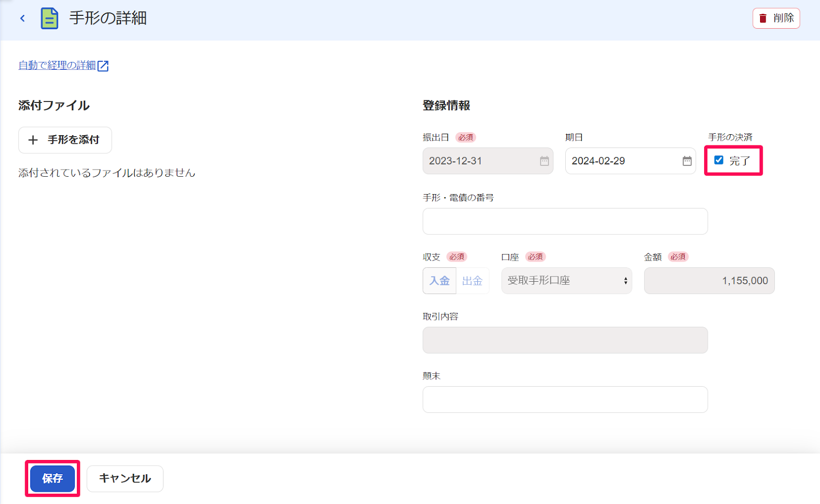The width and height of the screenshot is (820, 504).
Task: Click the 金額 field showing 1,155,000
Action: (x=709, y=281)
